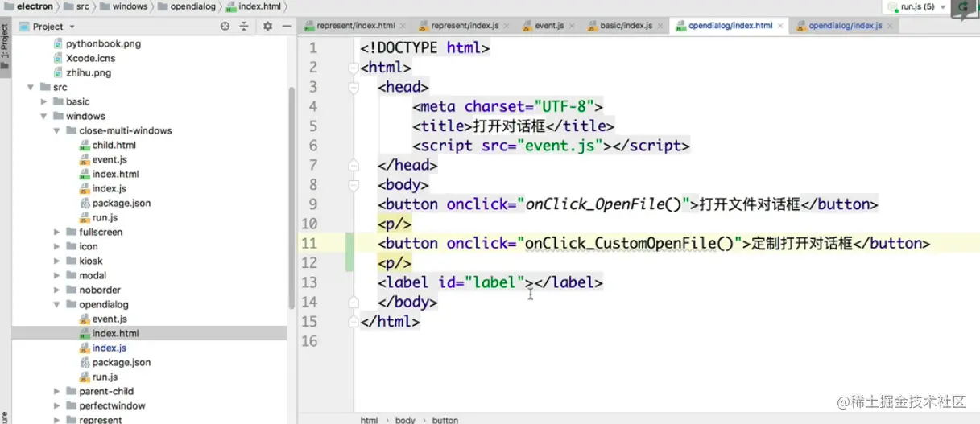Select package.json under opendialog folder
980x424 pixels.
[x=121, y=362]
